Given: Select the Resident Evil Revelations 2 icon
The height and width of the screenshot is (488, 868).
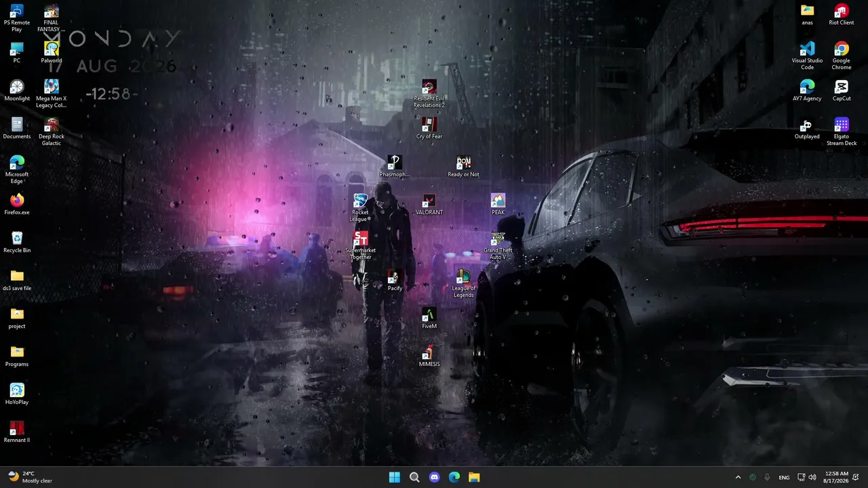Looking at the screenshot, I should coord(429,94).
